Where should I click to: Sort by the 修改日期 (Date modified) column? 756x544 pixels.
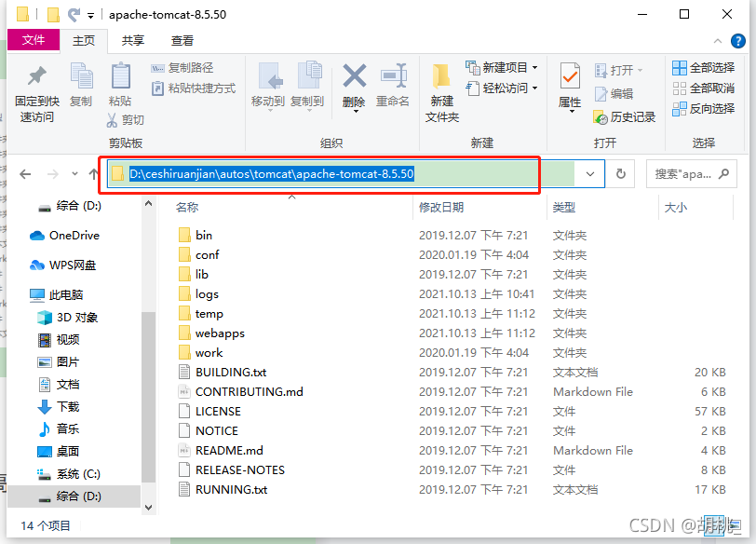[441, 208]
